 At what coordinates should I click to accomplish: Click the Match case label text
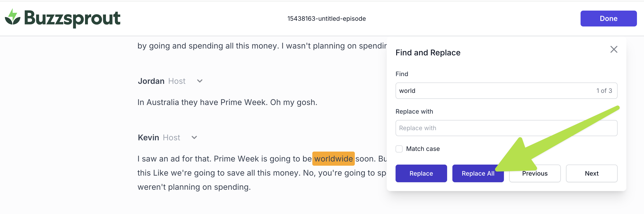[x=423, y=149]
